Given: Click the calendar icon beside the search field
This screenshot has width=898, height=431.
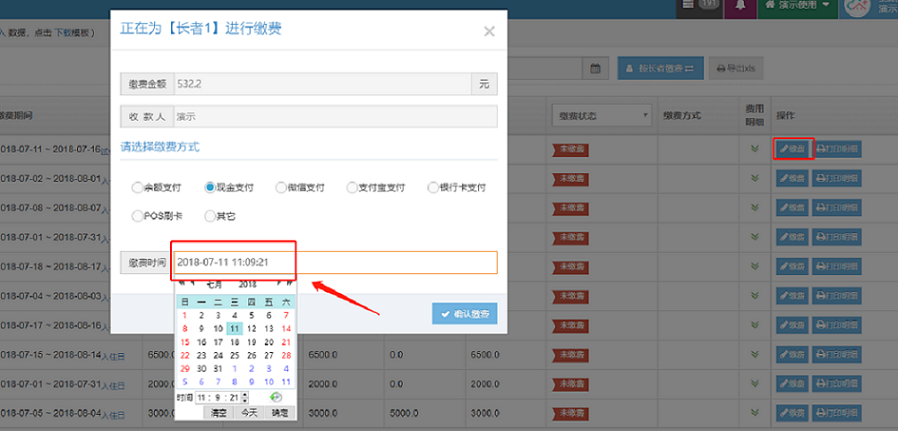Looking at the screenshot, I should point(594,69).
